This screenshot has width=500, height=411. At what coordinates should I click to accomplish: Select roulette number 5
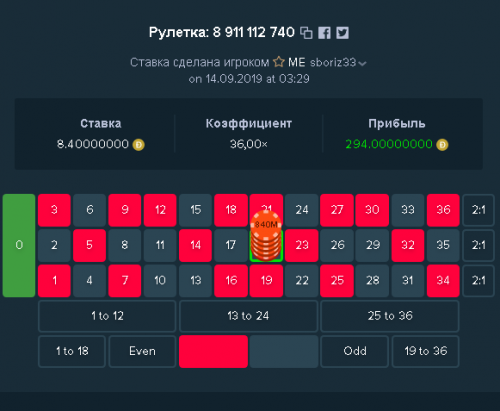tap(90, 245)
